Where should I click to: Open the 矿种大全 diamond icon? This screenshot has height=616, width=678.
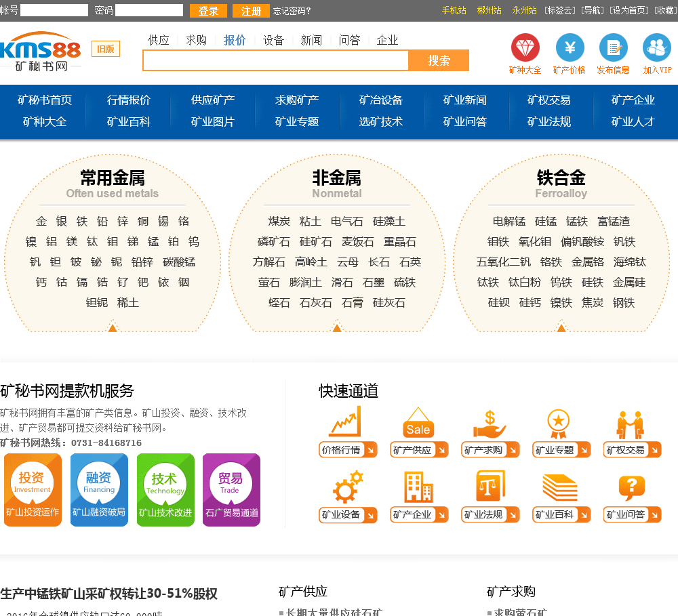(525, 47)
